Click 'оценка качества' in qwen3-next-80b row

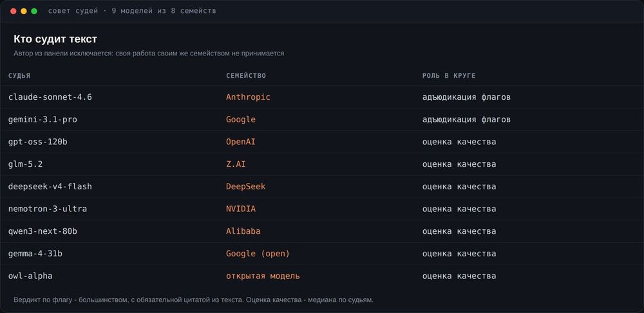point(459,231)
